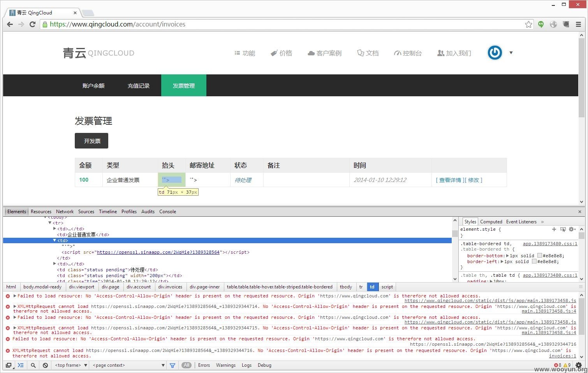The width and height of the screenshot is (588, 373).
Task: Click the blue power account icon
Action: (495, 53)
